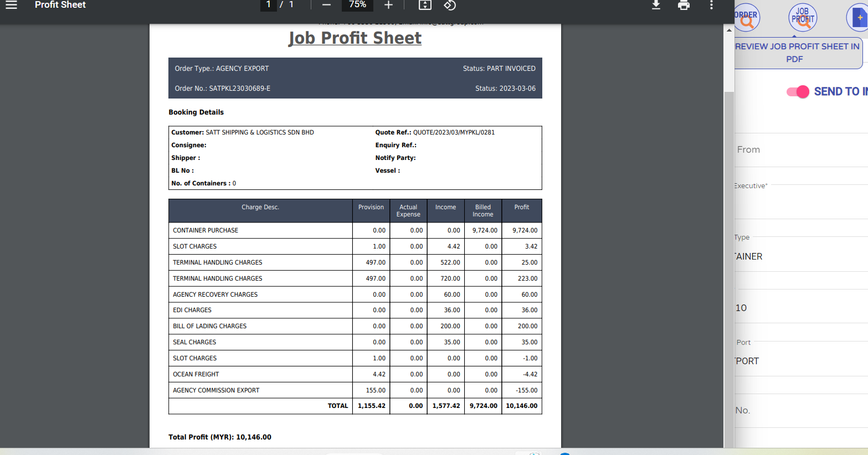Download the Profit Sheet PDF
This screenshot has height=455, width=868.
pos(656,5)
